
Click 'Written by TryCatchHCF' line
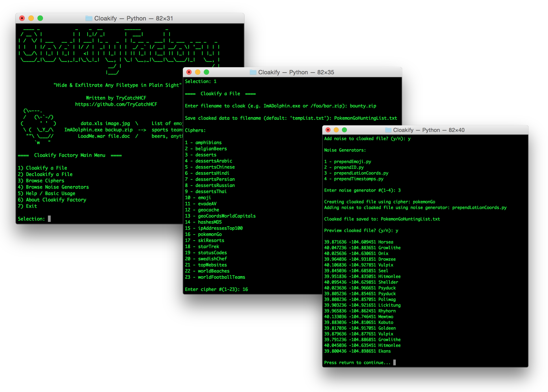[x=116, y=98]
